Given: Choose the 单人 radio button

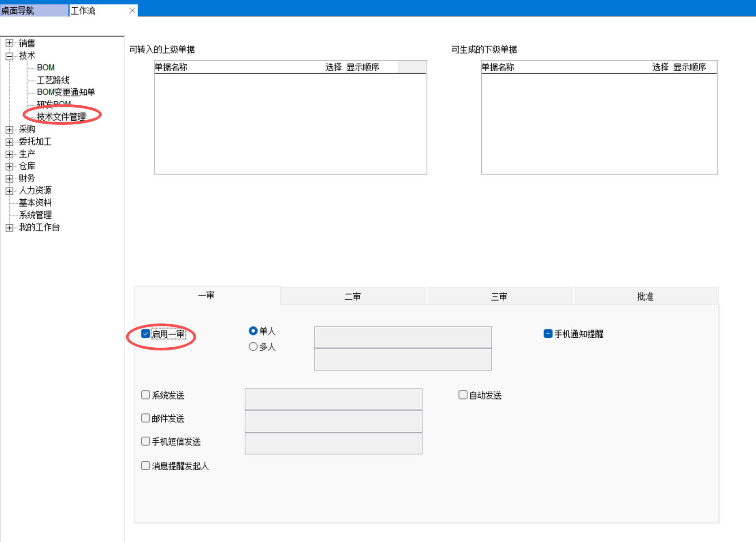Looking at the screenshot, I should click(x=253, y=331).
